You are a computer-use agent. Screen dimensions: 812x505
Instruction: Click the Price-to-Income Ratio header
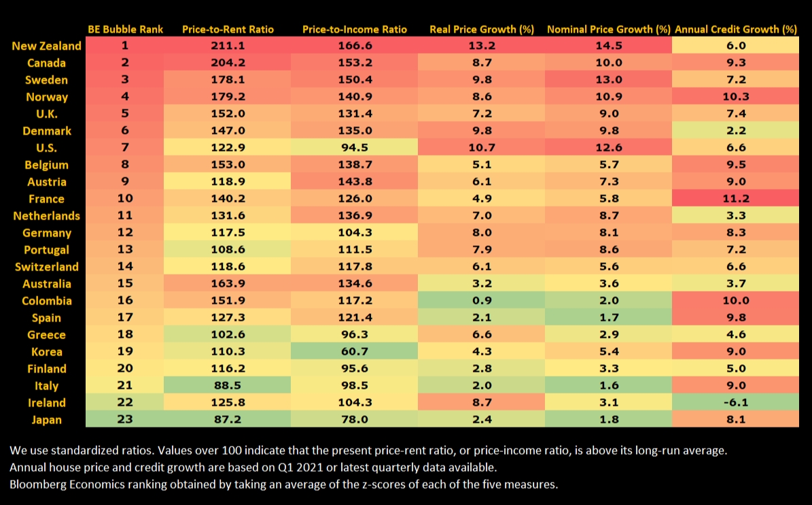pos(354,29)
